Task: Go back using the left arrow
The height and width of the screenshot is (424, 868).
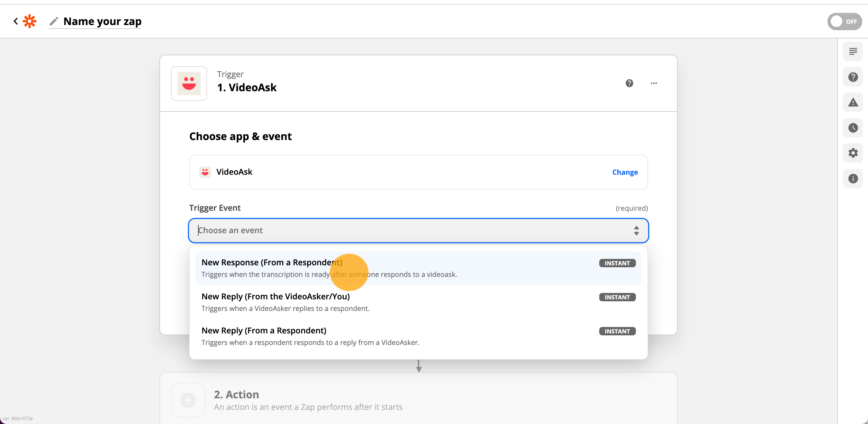Action: pyautogui.click(x=15, y=21)
